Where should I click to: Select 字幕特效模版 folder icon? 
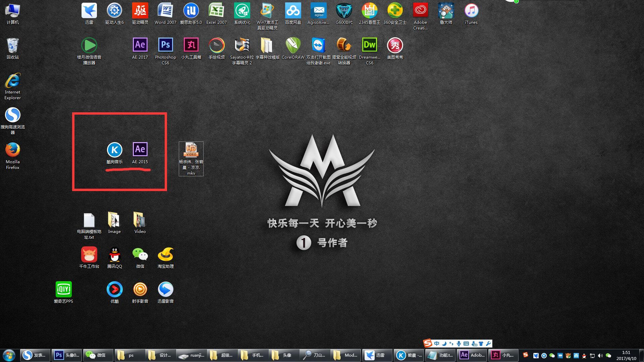point(267,49)
